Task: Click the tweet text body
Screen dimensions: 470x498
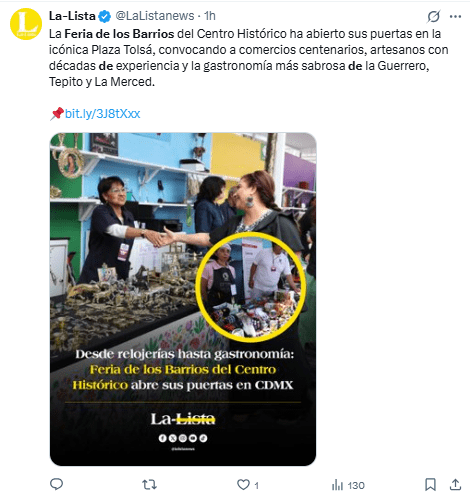Action: click(x=248, y=58)
